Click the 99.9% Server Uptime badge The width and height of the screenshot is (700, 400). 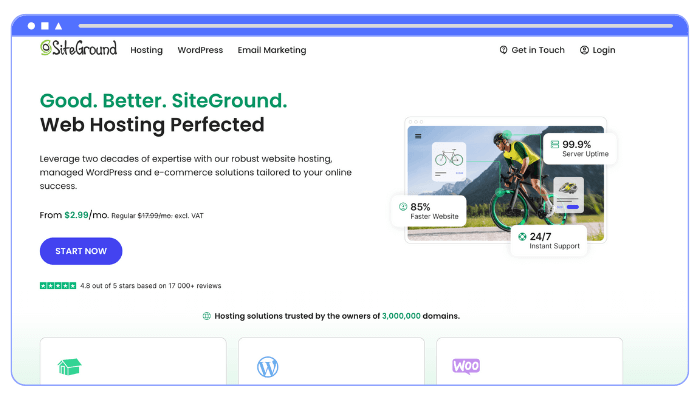[580, 149]
